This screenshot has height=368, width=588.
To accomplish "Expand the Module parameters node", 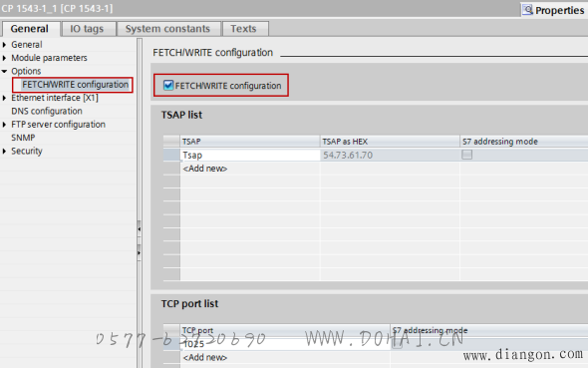I will [x=5, y=58].
